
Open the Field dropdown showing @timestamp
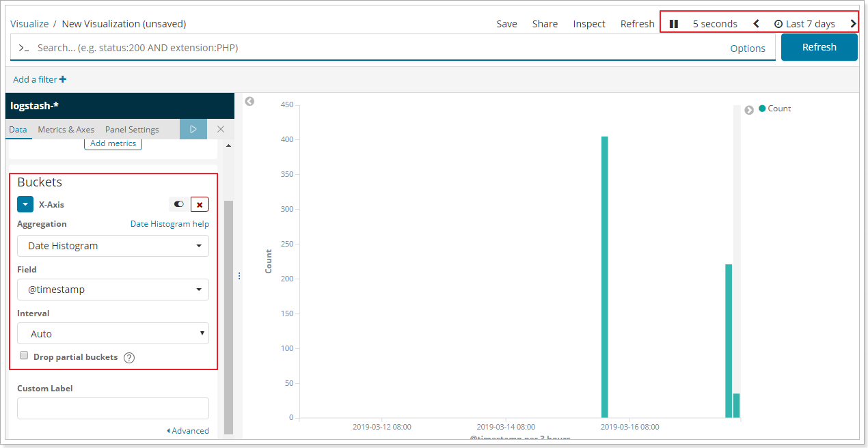pos(113,290)
